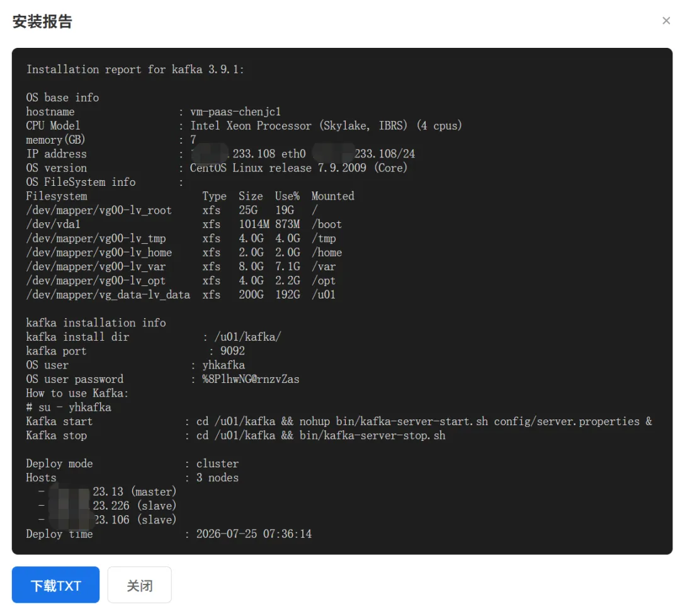The width and height of the screenshot is (680, 616).
Task: Click the /dev/mapper/vg00-lv_home row
Action: pyautogui.click(x=184, y=253)
